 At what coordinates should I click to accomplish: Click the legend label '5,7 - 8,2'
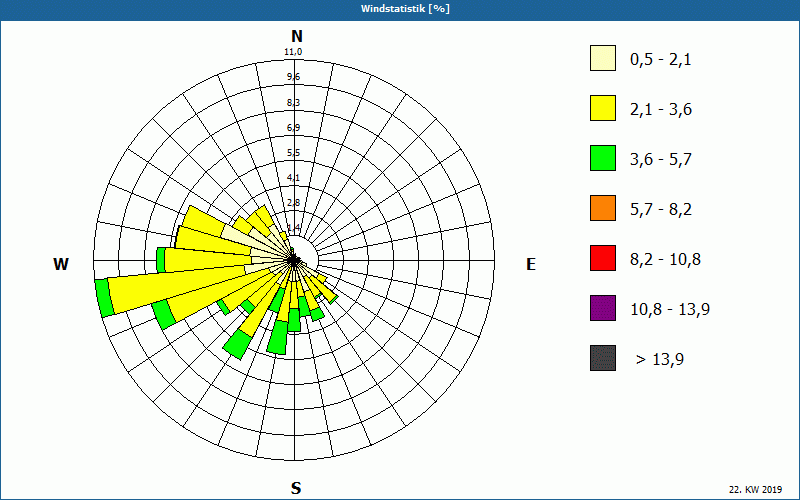661,210
